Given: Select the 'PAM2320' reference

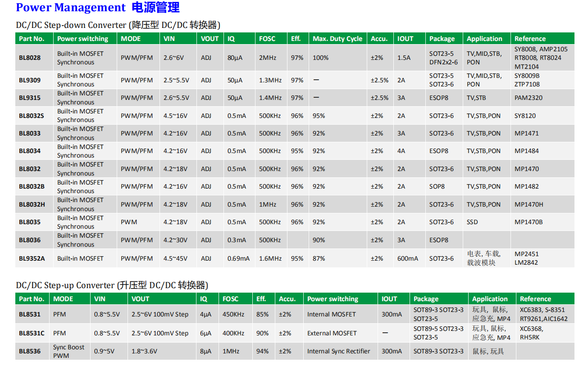Looking at the screenshot, I should (x=528, y=98).
